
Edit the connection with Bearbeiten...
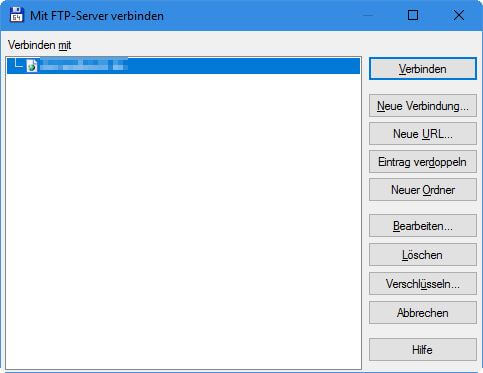point(423,226)
